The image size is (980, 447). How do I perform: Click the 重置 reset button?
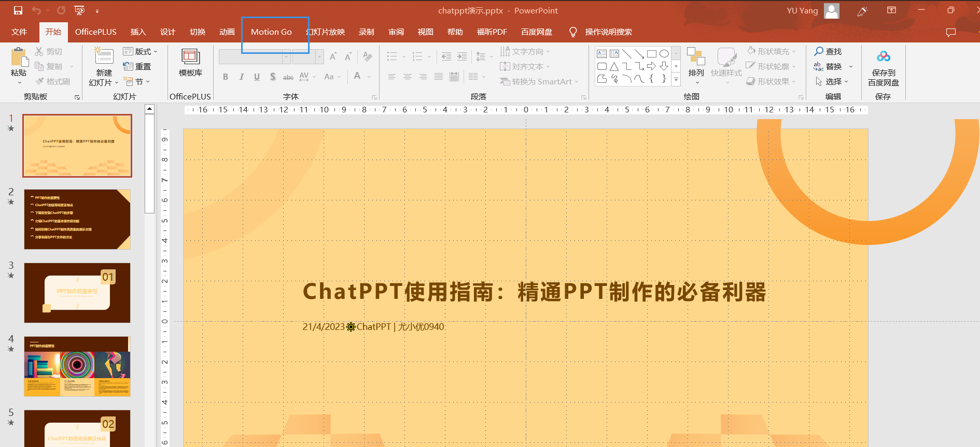coord(137,66)
